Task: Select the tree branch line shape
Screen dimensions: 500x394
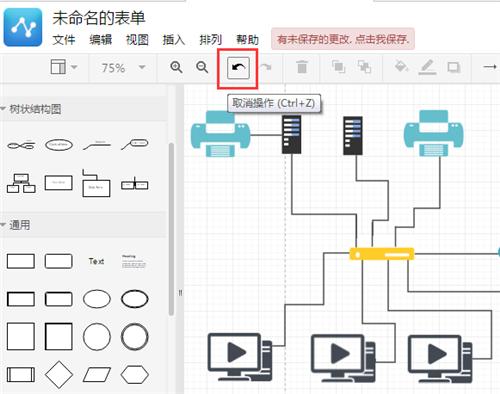Action: coord(97,145)
